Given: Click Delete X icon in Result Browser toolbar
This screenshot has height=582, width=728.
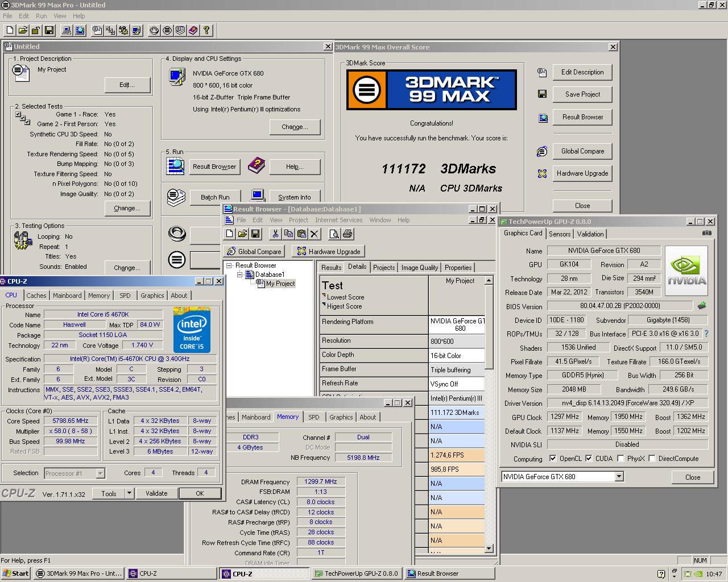Looking at the screenshot, I should coord(315,234).
